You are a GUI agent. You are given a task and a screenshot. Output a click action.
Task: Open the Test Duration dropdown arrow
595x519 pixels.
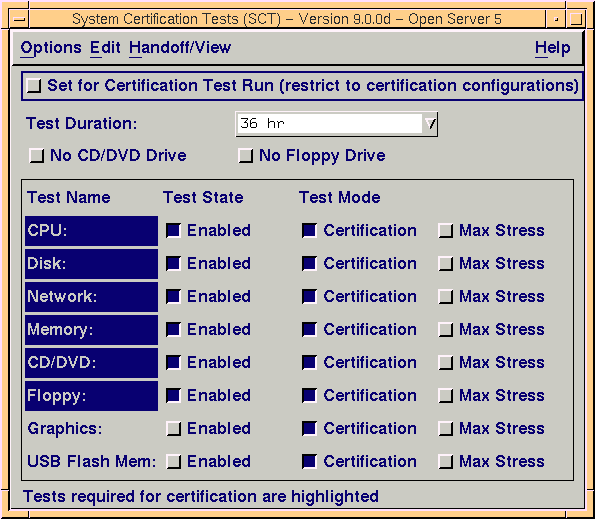(430, 124)
